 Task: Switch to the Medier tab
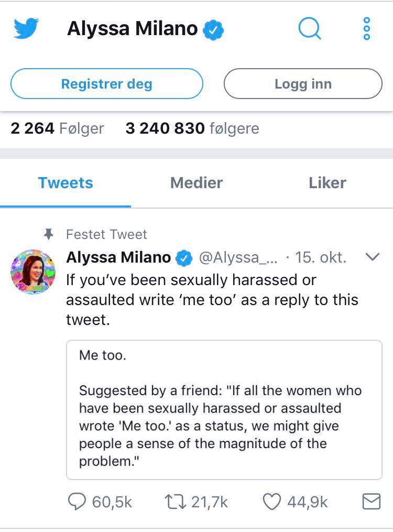[x=196, y=183]
